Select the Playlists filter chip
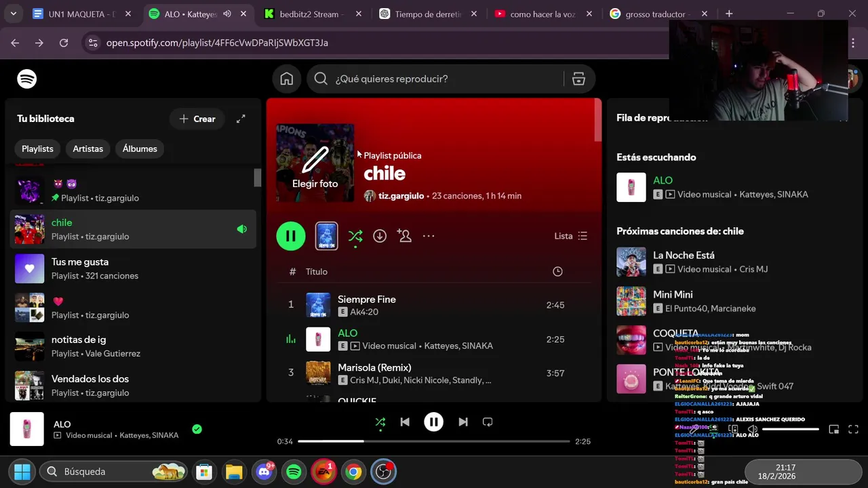Viewport: 868px width, 488px height. (37, 148)
